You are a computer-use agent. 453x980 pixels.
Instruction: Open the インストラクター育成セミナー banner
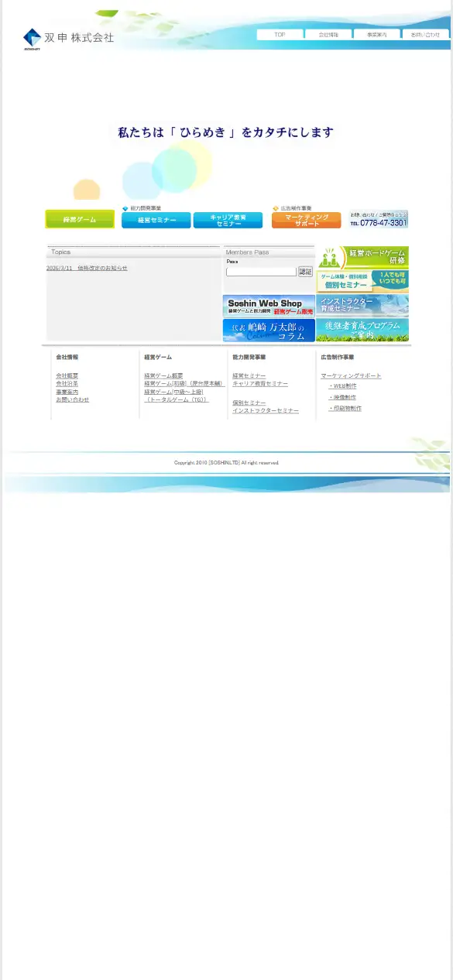362,305
